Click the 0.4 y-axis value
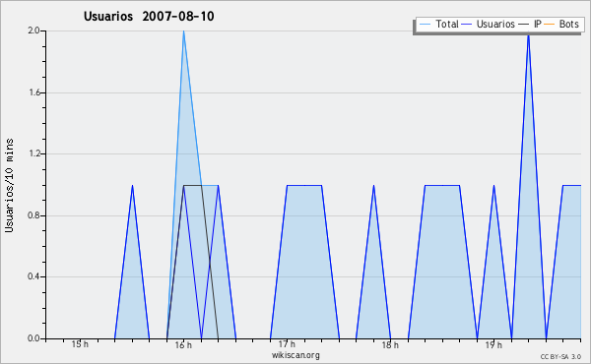 pos(34,277)
